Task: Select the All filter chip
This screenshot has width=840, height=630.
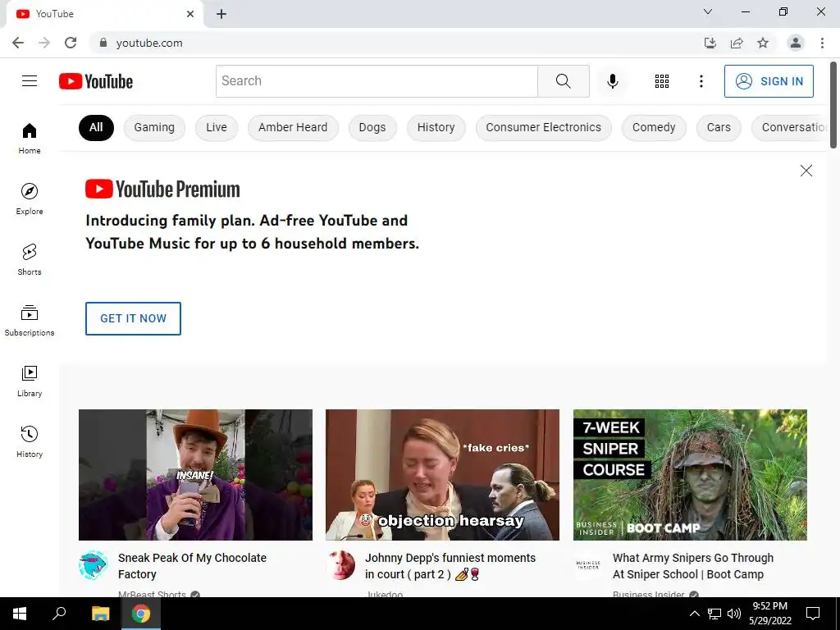Action: click(97, 127)
